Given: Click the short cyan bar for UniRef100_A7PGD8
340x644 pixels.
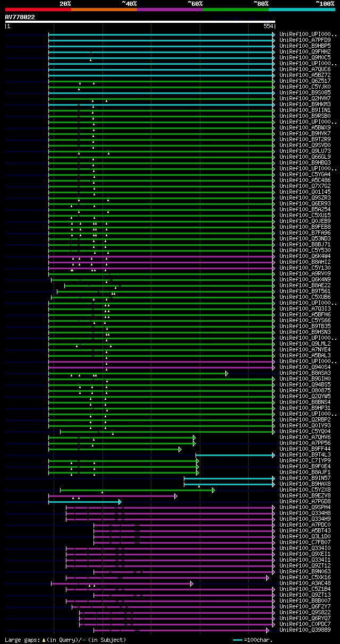Looking at the screenshot, I should tap(84, 502).
